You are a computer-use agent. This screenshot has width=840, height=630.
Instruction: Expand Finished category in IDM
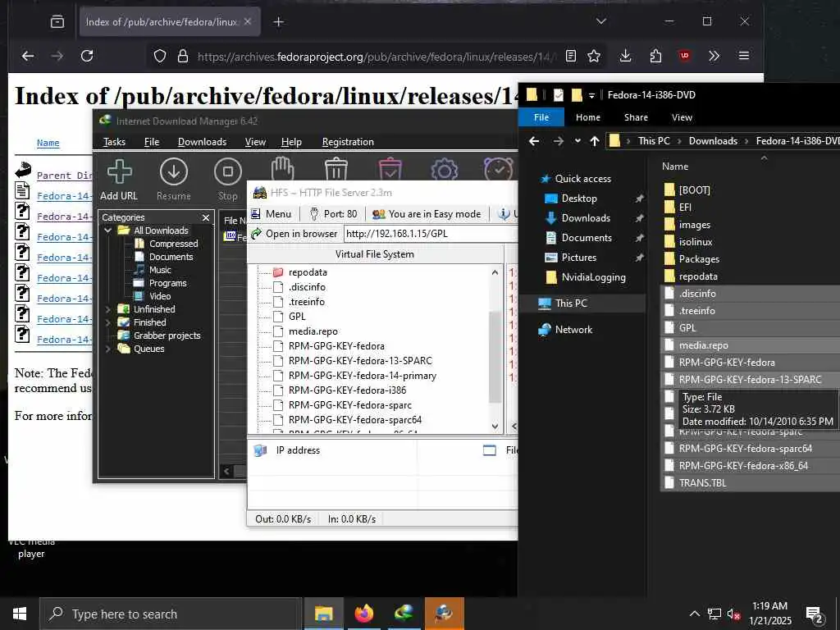(108, 322)
